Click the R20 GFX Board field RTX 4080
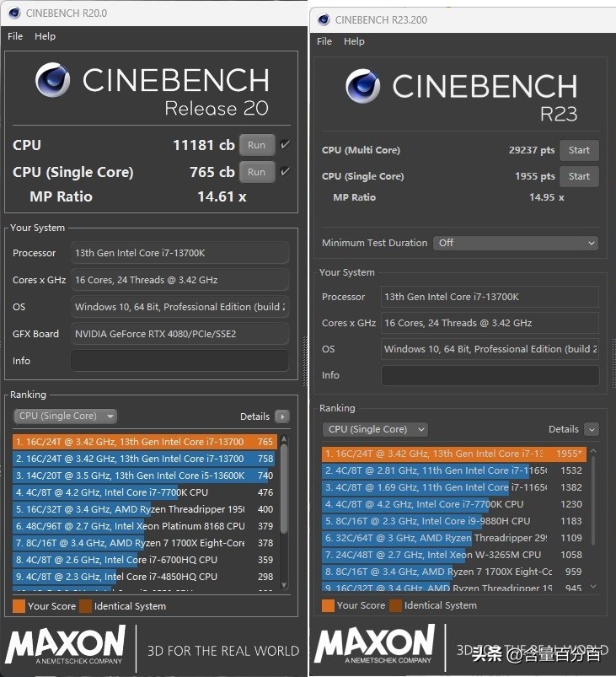This screenshot has height=677, width=616. tap(179, 334)
